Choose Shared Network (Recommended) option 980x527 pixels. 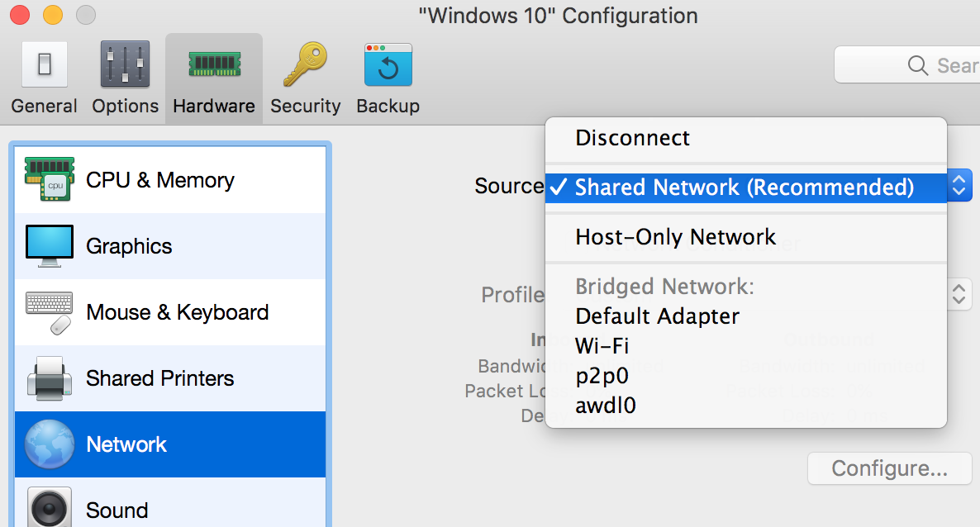click(x=744, y=188)
